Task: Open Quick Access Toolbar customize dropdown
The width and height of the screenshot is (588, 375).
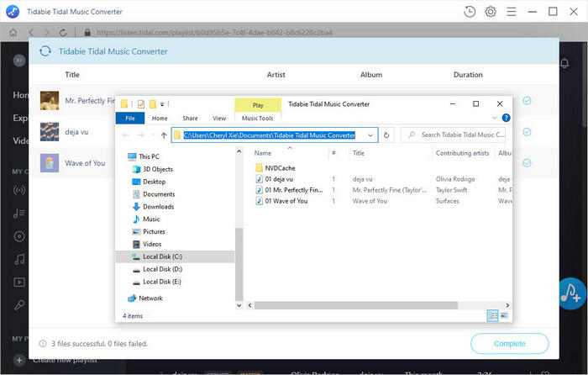Action: coord(162,104)
